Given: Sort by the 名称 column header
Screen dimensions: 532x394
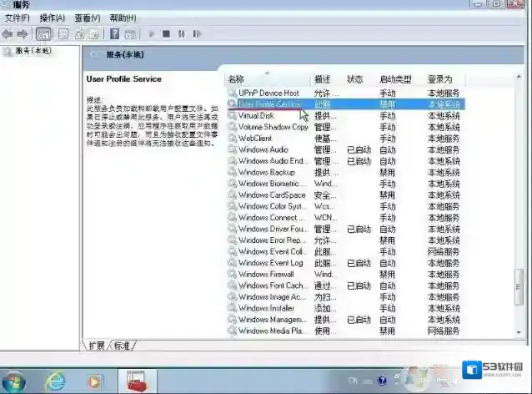Looking at the screenshot, I should point(268,79).
